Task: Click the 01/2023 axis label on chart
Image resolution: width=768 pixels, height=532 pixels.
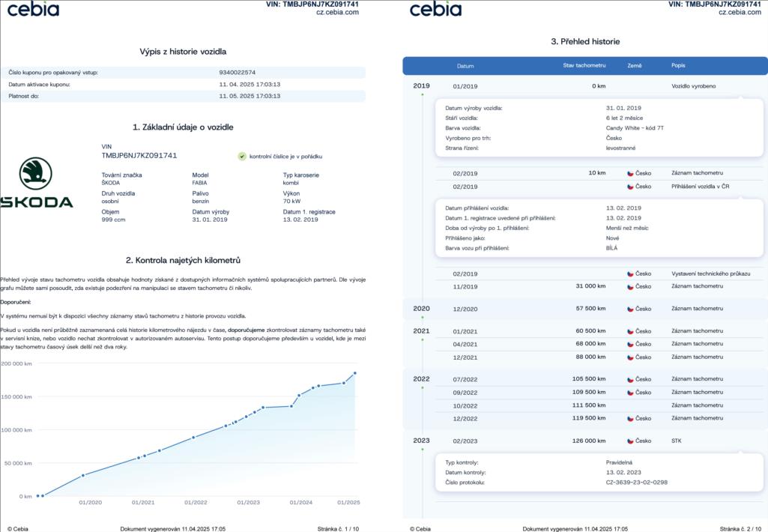Action: tap(248, 503)
